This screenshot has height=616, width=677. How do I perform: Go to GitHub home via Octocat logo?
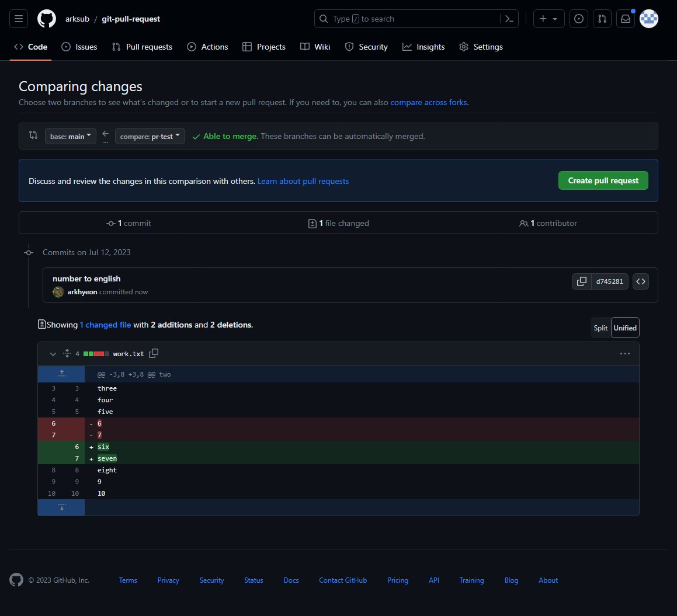pos(47,19)
